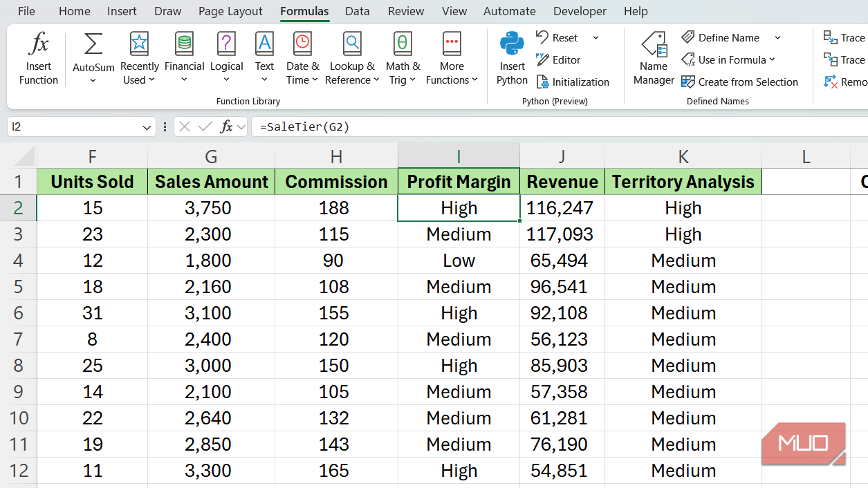Switch to the Home tab
Viewport: 868px width, 488px height.
tap(74, 11)
